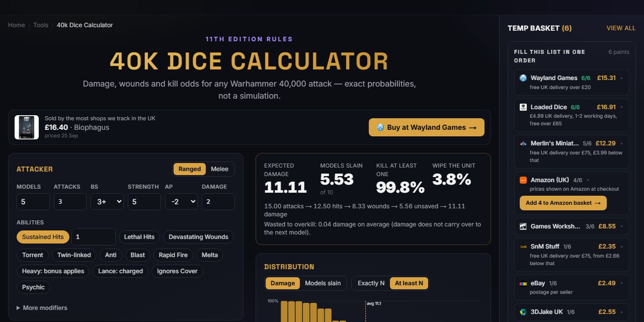Toggle the Sustained Hits ability
This screenshot has width=644, height=322.
click(43, 237)
